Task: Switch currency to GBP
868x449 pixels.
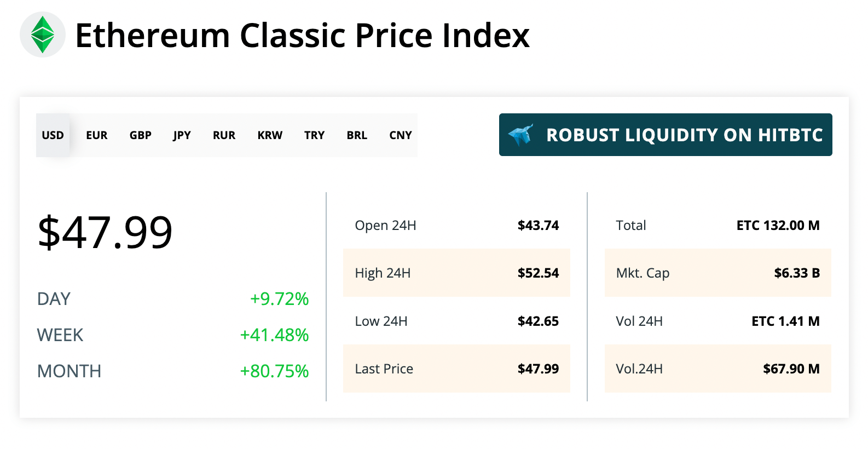Action: point(140,135)
